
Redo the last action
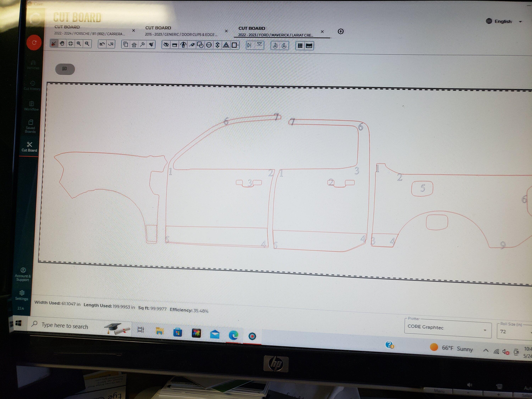click(x=111, y=44)
